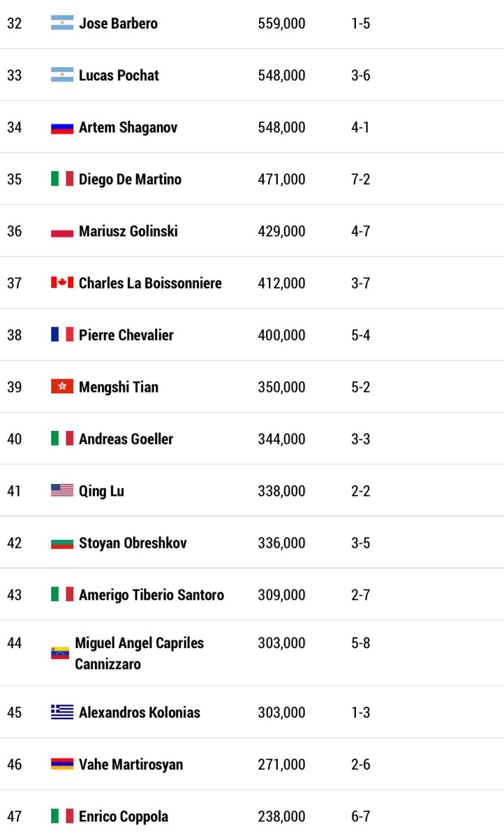The width and height of the screenshot is (504, 838).
Task: Open Amerigo Tiberio Santoro's profile
Action: tap(151, 595)
